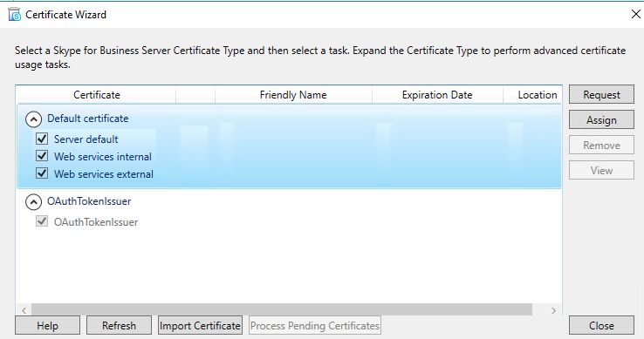
Task: Toggle the Web services internal checkbox
Action: 42,156
